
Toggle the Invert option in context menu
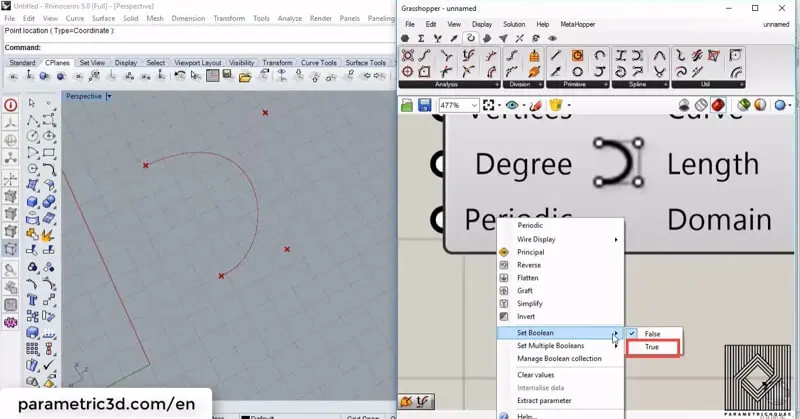tap(526, 316)
